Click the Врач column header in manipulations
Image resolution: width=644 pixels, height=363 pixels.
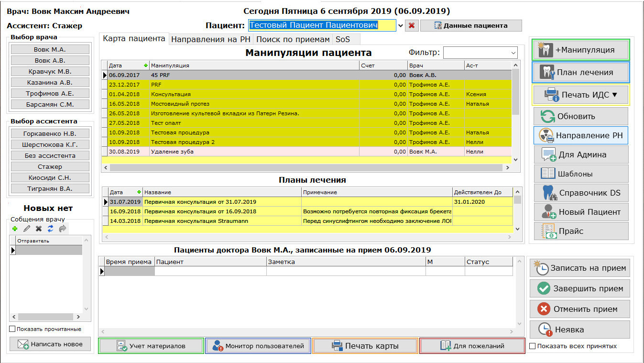(436, 65)
